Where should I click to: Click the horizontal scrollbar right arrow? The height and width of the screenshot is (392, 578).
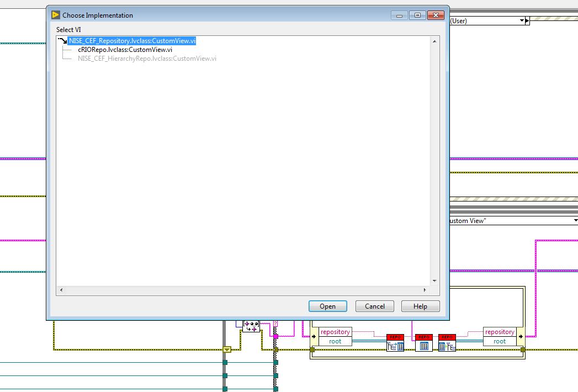tap(425, 290)
